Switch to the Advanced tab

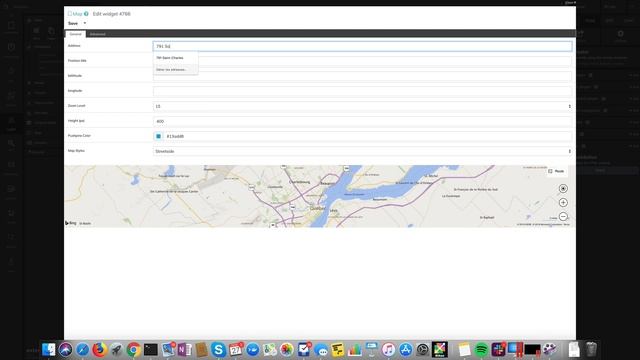point(98,34)
